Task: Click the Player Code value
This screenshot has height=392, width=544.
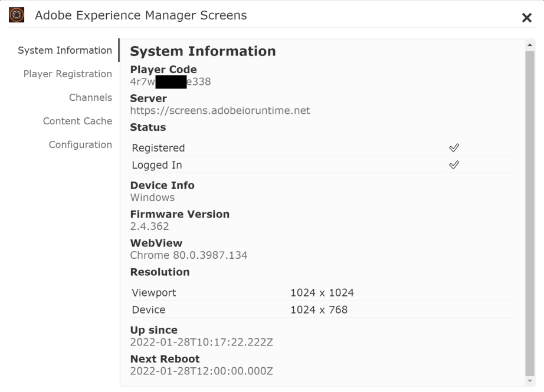Action: (170, 82)
